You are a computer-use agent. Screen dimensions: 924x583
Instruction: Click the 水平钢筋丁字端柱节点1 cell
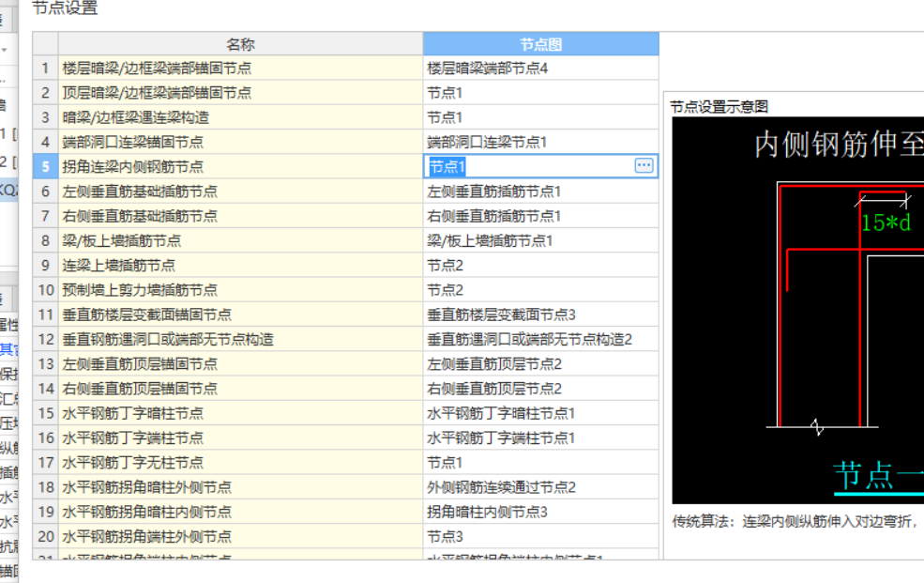540,438
